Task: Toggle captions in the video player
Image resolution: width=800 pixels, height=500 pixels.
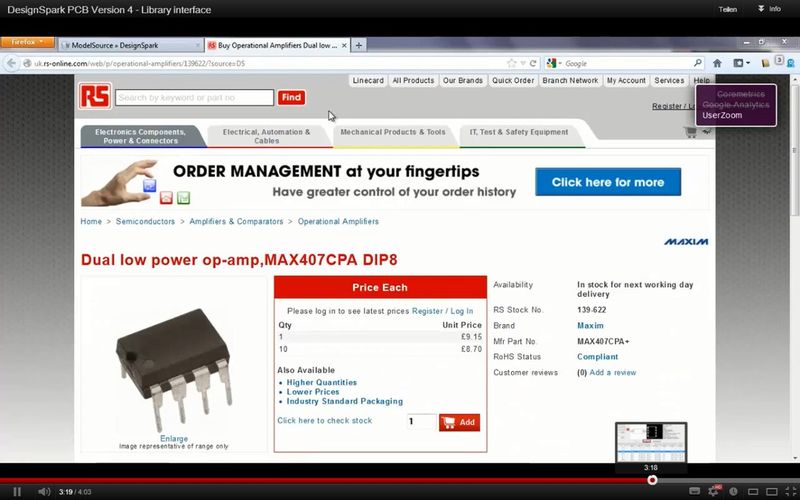Action: pos(694,491)
